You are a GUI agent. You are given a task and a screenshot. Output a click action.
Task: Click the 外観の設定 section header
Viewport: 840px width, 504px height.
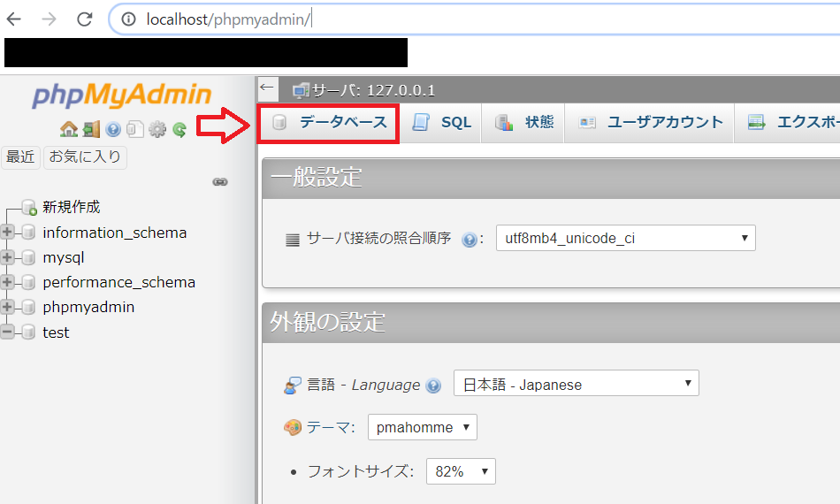click(x=551, y=323)
